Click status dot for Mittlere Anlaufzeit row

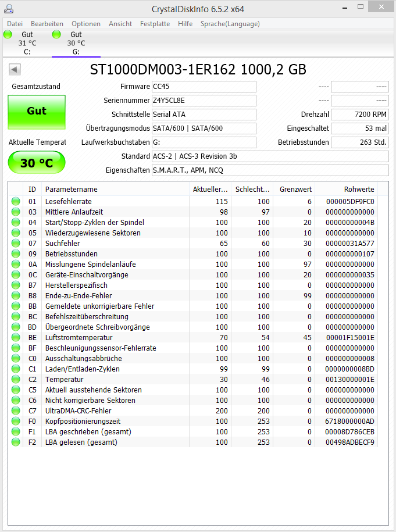[16, 212]
